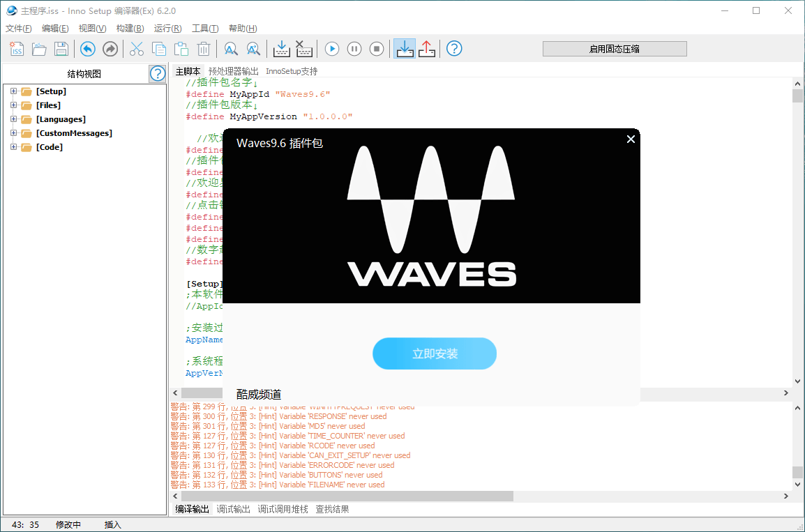Redo edit with right arrow icon

coord(110,49)
